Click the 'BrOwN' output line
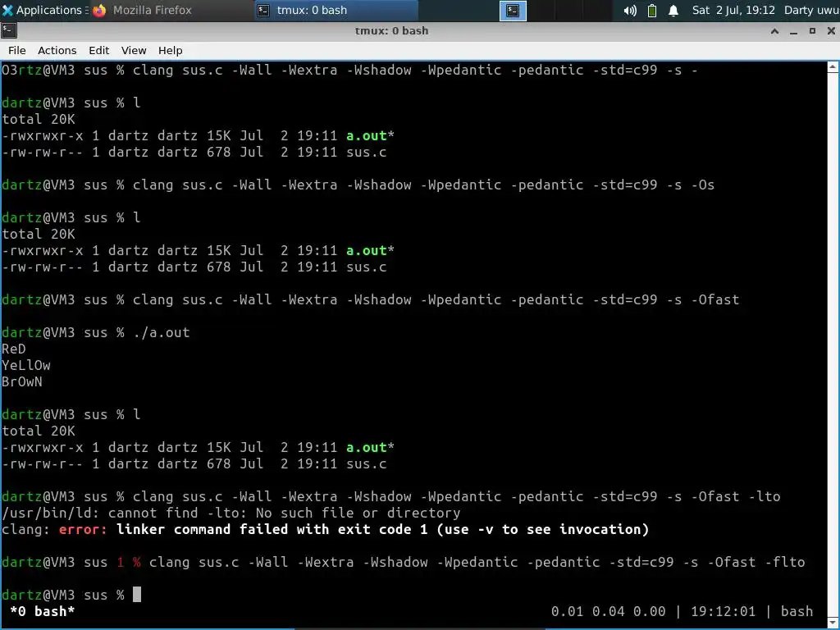 click(x=21, y=381)
